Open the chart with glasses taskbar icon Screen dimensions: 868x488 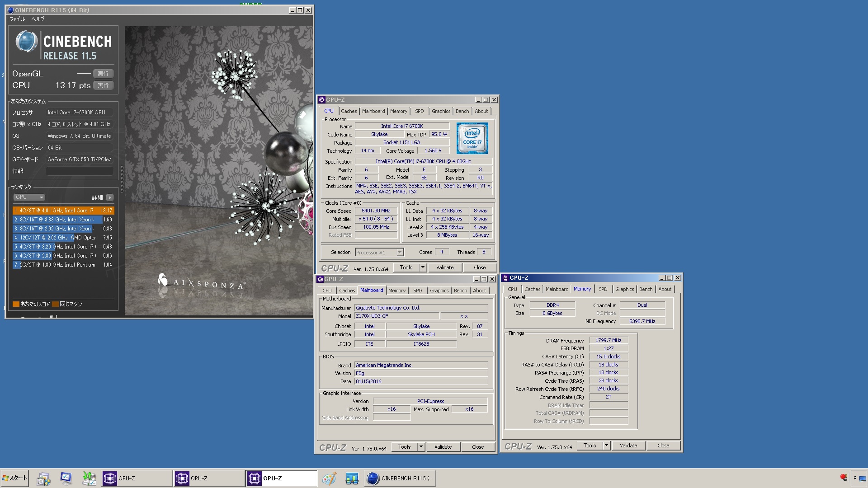tap(352, 478)
